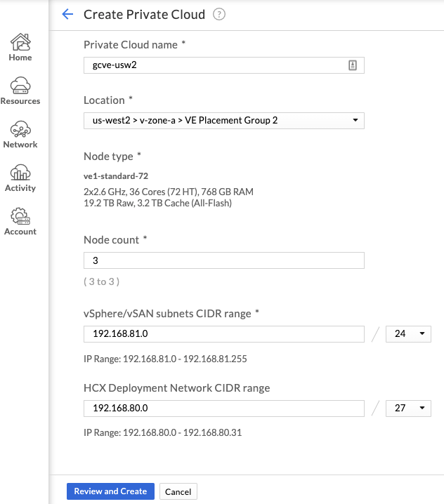Click the HCX CIDR 192.168.80.0 field
The height and width of the screenshot is (504, 444).
click(224, 409)
